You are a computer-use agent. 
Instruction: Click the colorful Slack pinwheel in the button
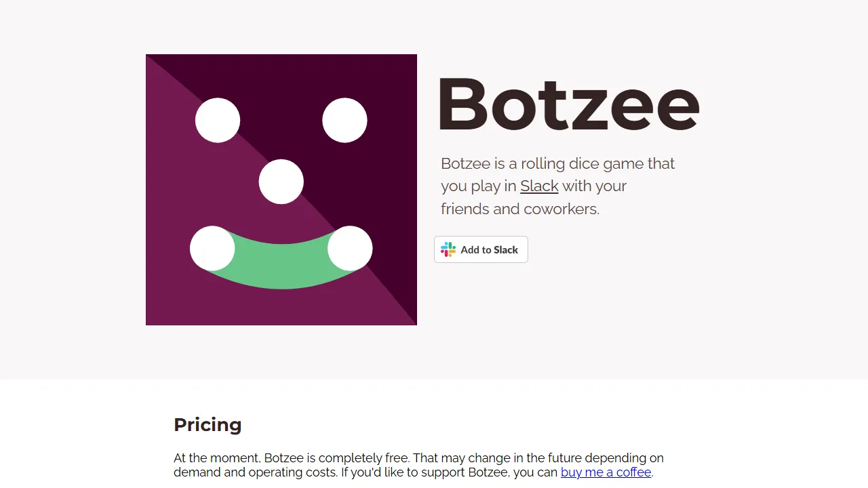click(447, 249)
